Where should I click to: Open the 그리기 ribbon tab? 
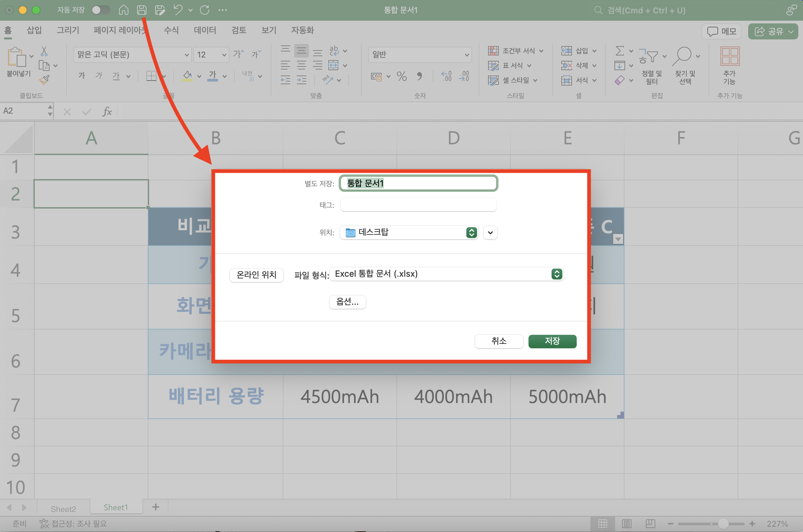68,30
